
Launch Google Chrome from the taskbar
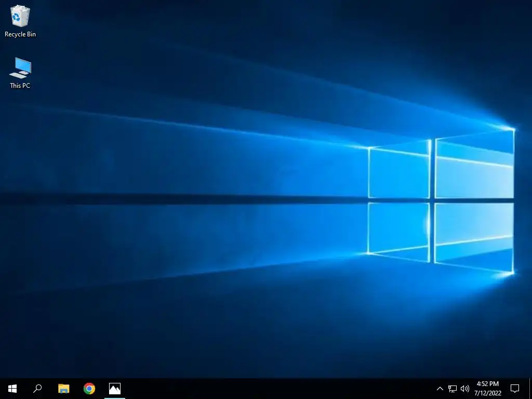(x=89, y=389)
